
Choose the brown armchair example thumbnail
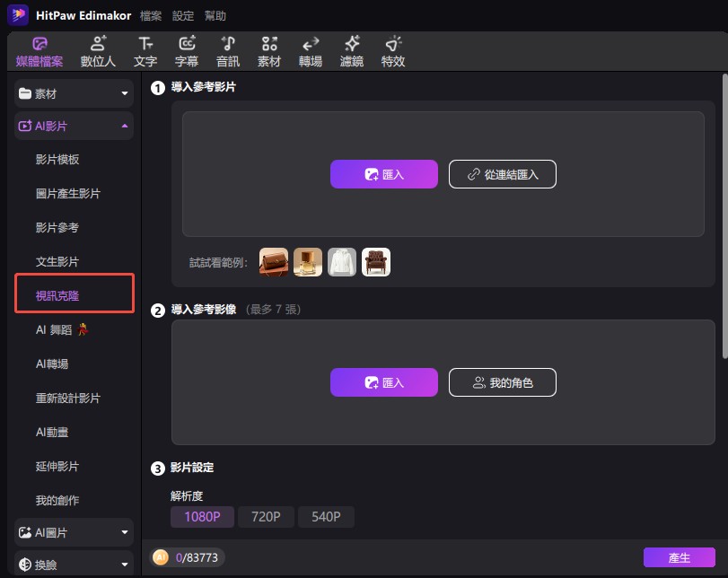click(x=376, y=262)
